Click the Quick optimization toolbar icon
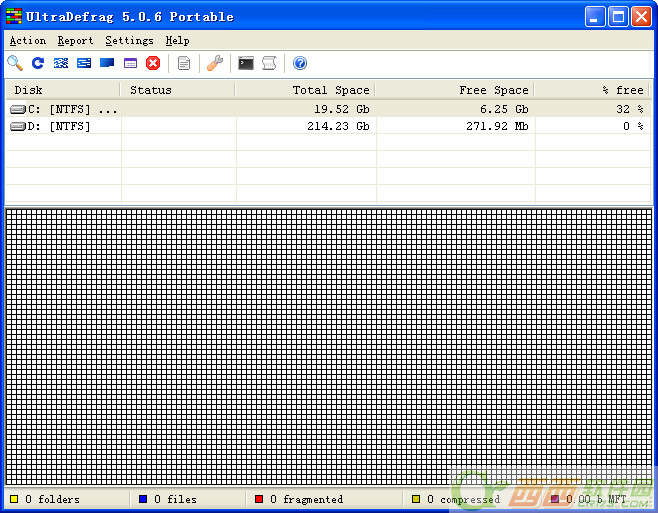The height and width of the screenshot is (513, 658). (84, 63)
